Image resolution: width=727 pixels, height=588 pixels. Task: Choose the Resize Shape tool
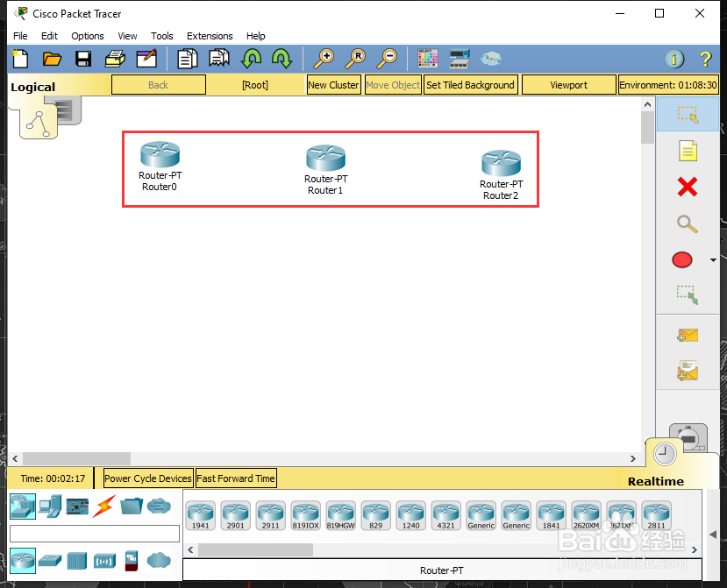coord(688,294)
